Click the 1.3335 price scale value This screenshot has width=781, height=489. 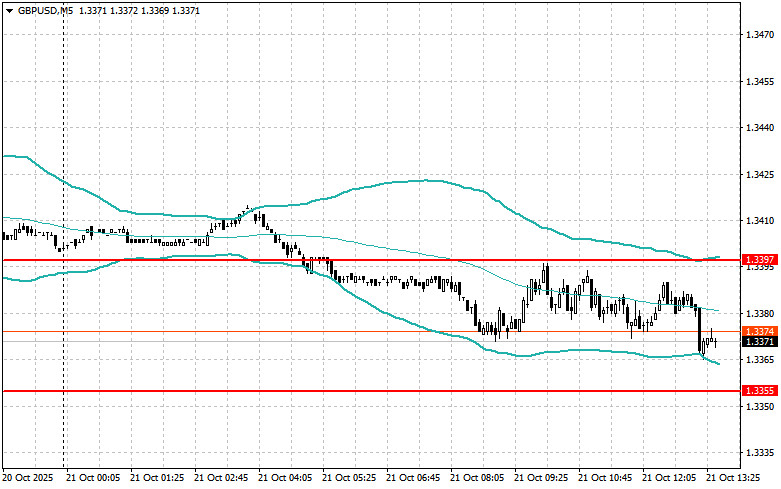click(x=760, y=453)
